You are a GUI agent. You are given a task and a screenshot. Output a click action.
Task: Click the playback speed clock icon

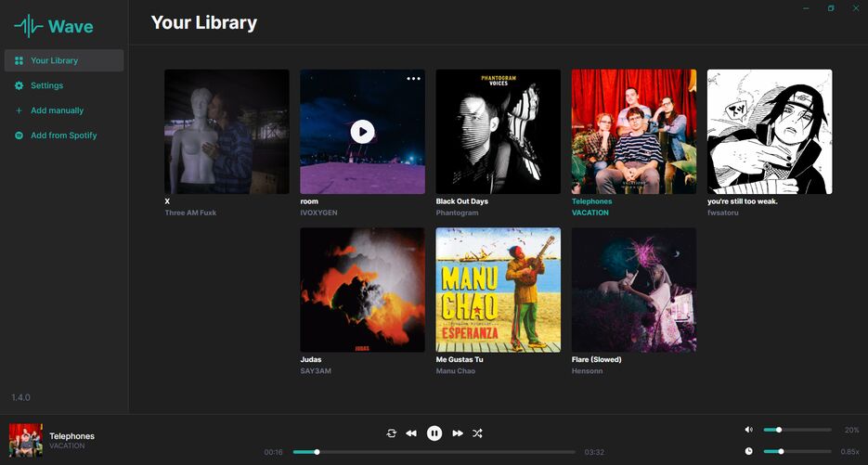pos(749,451)
